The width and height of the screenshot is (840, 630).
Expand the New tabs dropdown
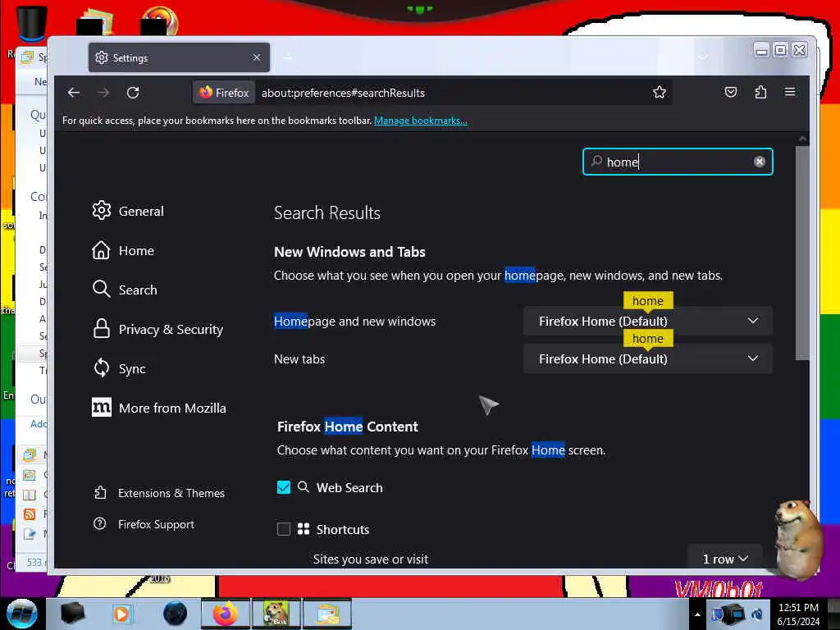648,359
